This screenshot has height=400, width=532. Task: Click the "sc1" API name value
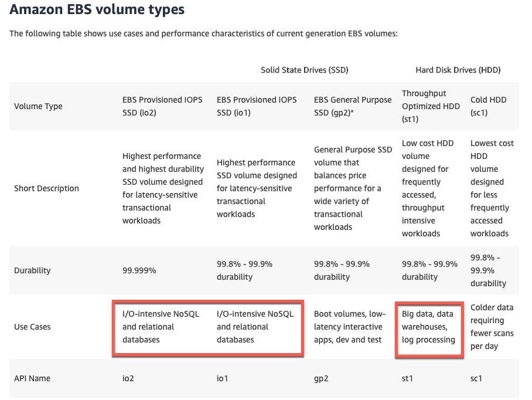(477, 378)
